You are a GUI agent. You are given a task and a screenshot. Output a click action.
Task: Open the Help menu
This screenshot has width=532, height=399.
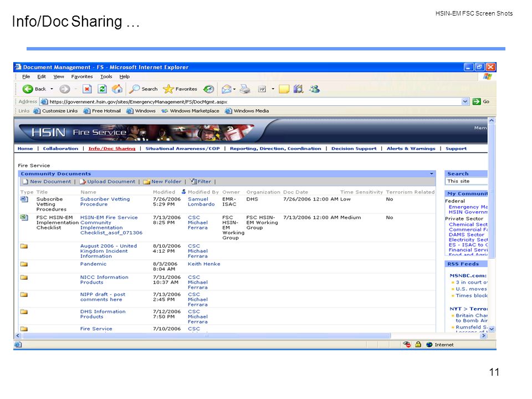(125, 76)
